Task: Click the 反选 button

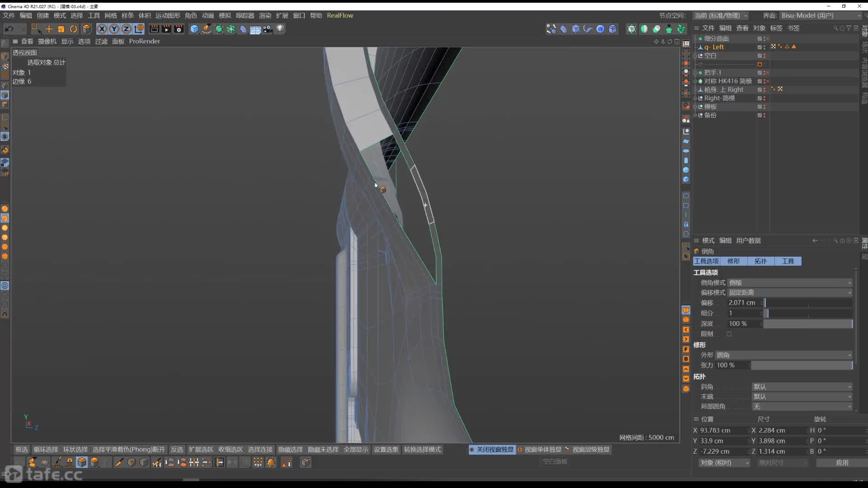Action: click(x=177, y=450)
